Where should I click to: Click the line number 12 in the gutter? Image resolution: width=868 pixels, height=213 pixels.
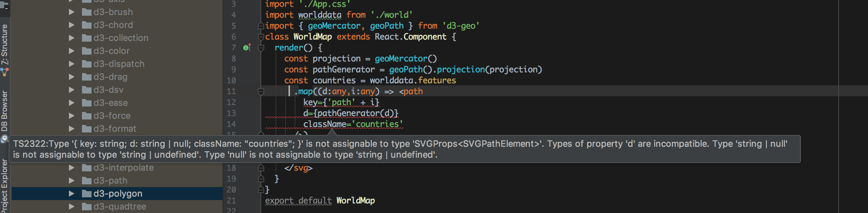[231, 102]
